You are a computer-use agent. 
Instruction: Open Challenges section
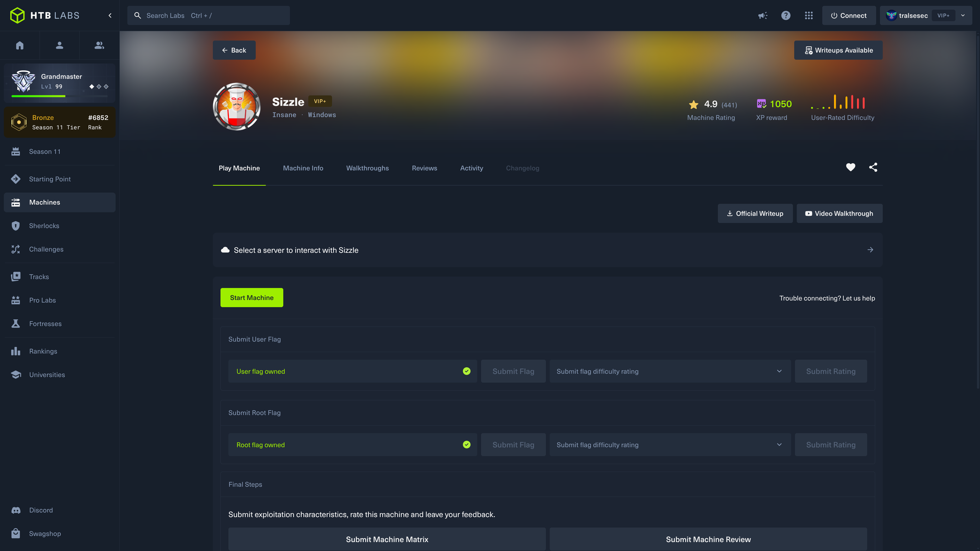click(60, 249)
